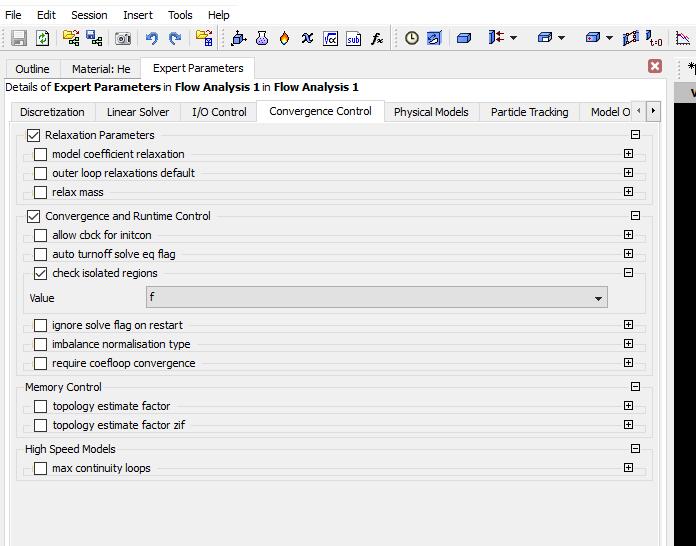Open the Session menu
This screenshot has height=546, width=696.
click(89, 15)
